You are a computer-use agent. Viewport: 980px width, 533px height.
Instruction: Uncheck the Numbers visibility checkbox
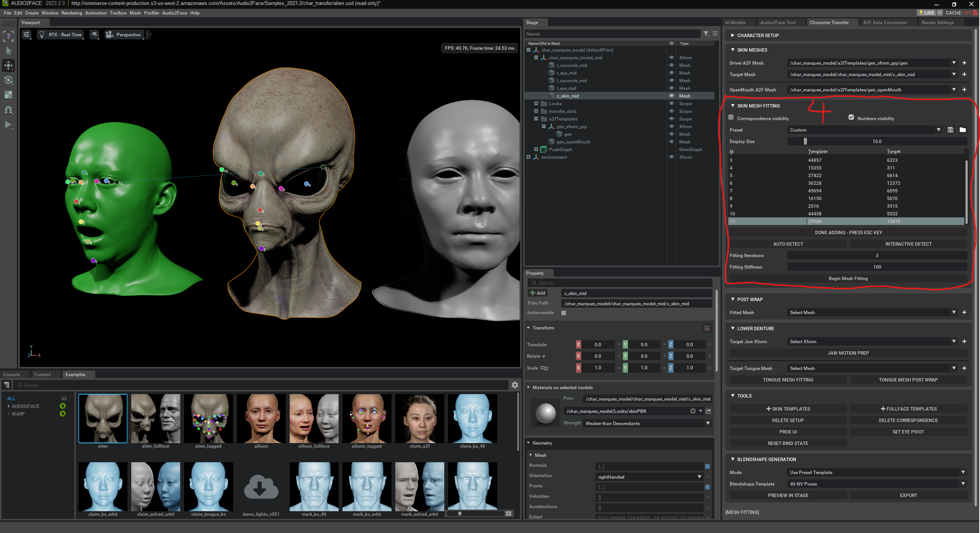(851, 117)
